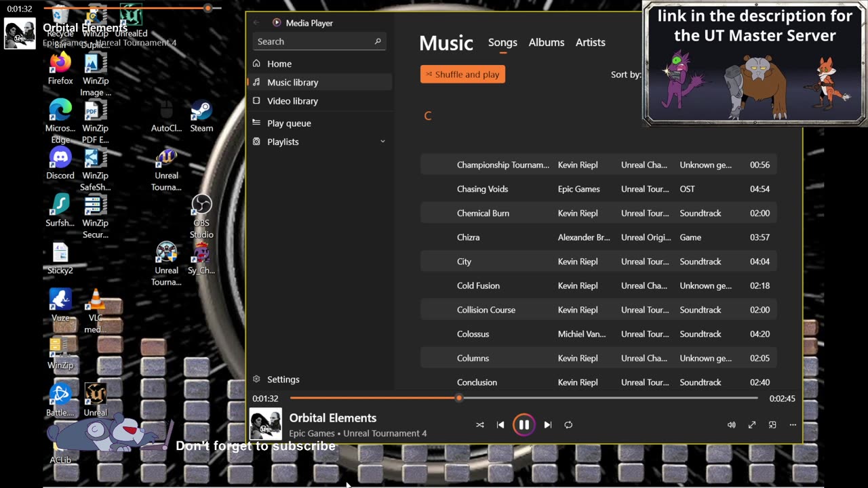Toggle the repeat mode icon
Image resolution: width=868 pixels, height=488 pixels.
568,425
